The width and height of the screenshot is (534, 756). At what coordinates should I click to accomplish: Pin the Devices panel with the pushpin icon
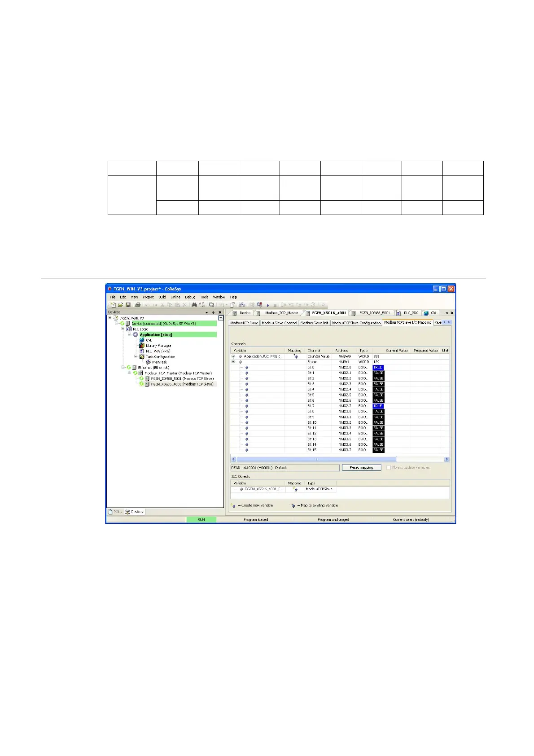[213, 312]
